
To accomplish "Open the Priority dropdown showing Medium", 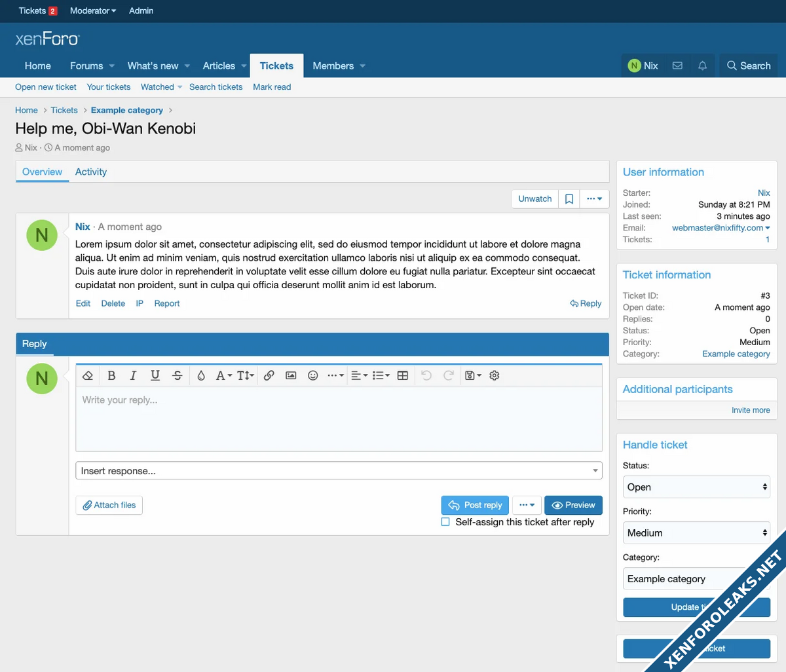I will (696, 533).
